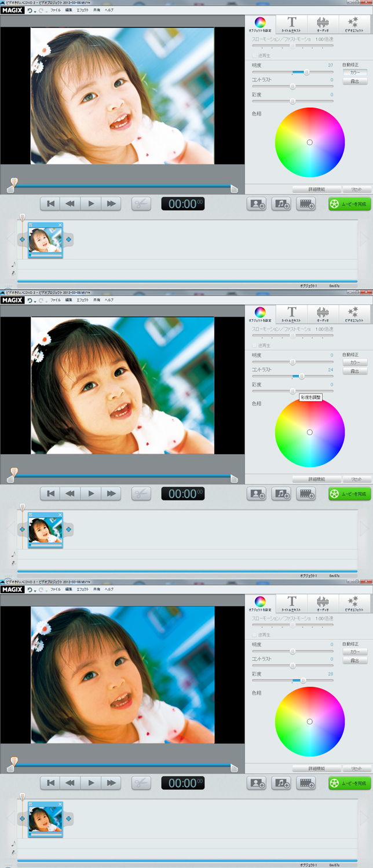Screen dimensions: 373x868
Task: Click リセット in the contrast-24 window
Action: click(356, 479)
